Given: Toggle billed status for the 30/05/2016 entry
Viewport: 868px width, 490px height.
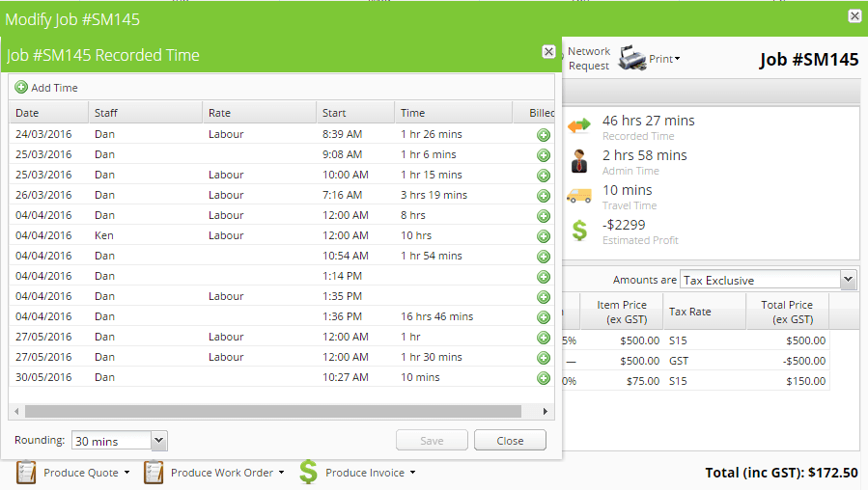Looking at the screenshot, I should click(x=544, y=378).
